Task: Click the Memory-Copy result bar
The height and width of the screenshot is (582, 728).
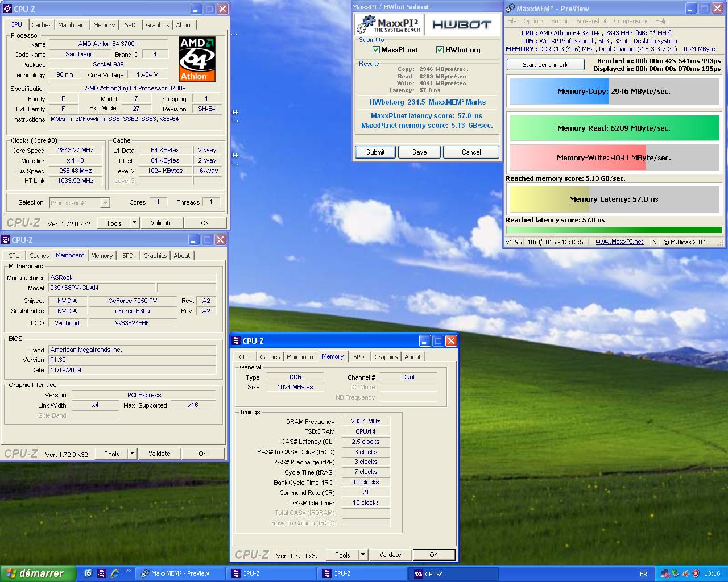Action: pyautogui.click(x=614, y=91)
